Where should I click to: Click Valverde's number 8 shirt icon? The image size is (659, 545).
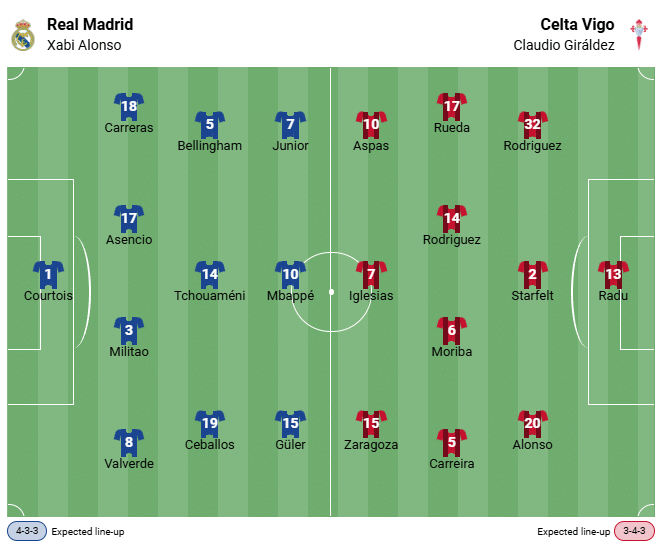pos(129,442)
